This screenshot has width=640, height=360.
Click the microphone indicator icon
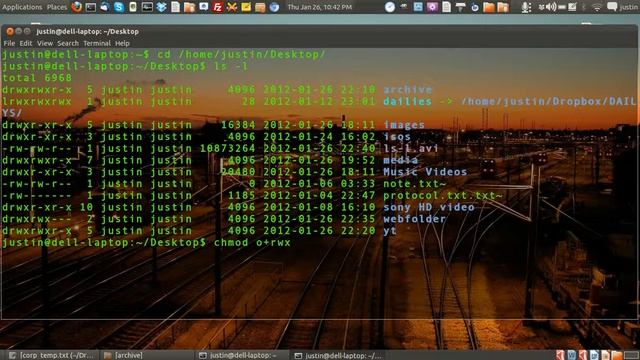526,7
